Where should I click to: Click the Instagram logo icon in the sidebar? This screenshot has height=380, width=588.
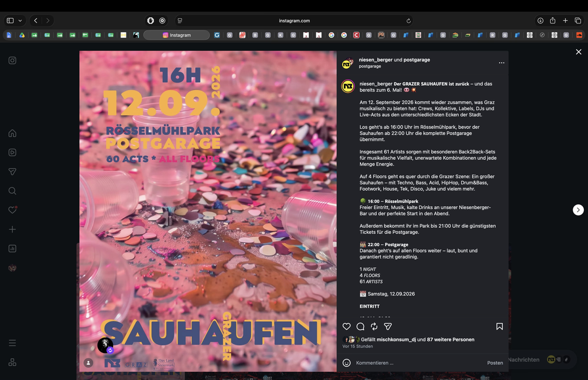point(12,60)
